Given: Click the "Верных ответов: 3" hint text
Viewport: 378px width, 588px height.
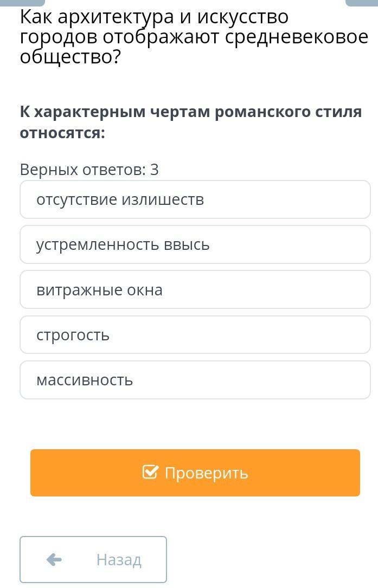Looking at the screenshot, I should pyautogui.click(x=89, y=170).
